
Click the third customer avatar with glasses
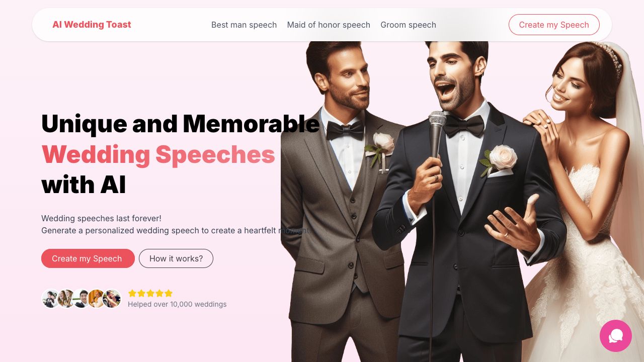point(81,299)
